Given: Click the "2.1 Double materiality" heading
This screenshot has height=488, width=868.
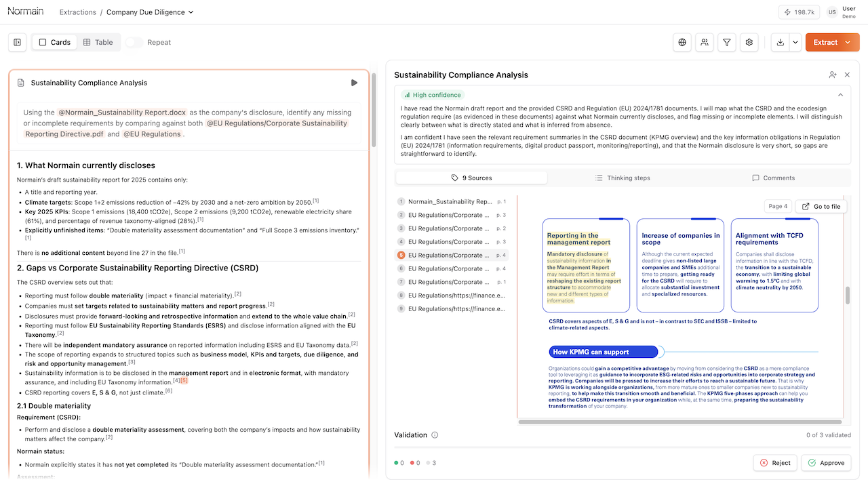Looking at the screenshot, I should point(54,406).
